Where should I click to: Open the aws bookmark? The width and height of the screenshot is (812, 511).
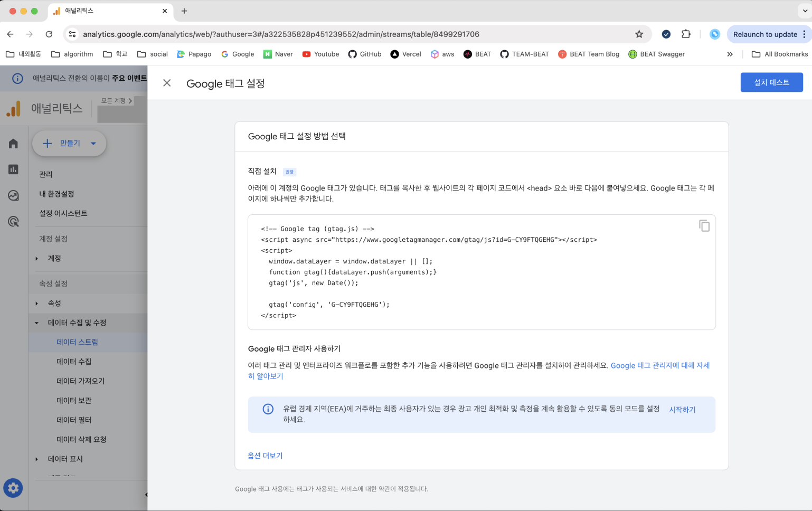(x=442, y=54)
